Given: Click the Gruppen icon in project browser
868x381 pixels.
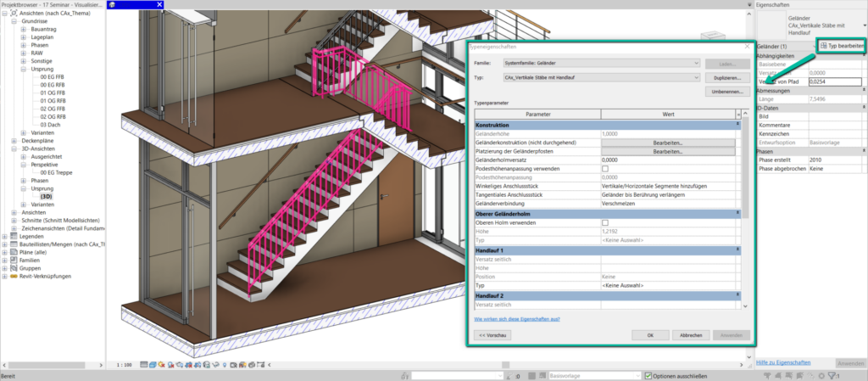Looking at the screenshot, I should [x=14, y=268].
